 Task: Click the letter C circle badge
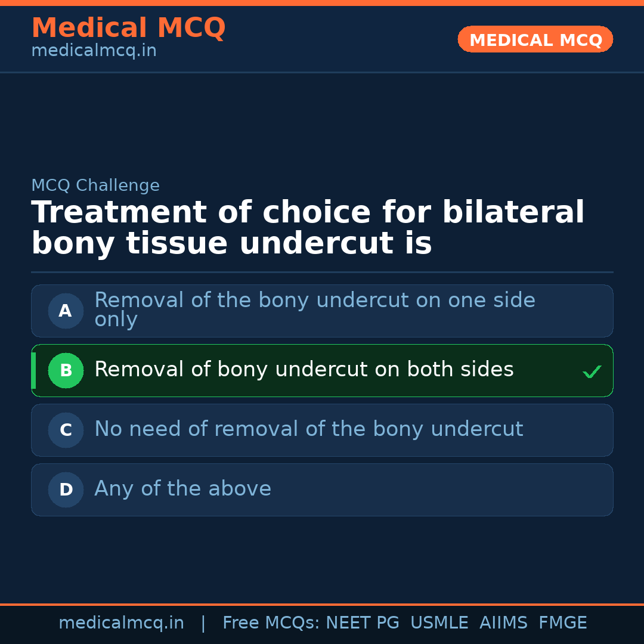[66, 430]
